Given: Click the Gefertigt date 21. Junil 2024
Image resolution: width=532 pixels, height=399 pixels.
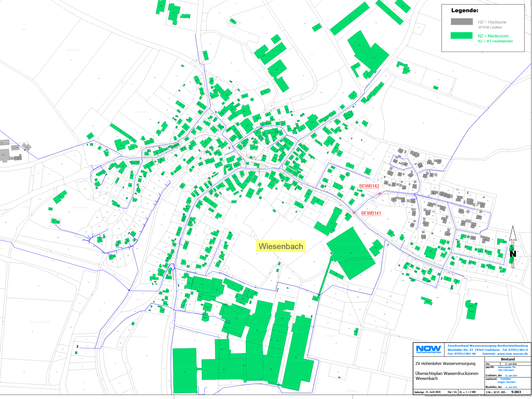Looking at the screenshot, I should click(x=433, y=392).
